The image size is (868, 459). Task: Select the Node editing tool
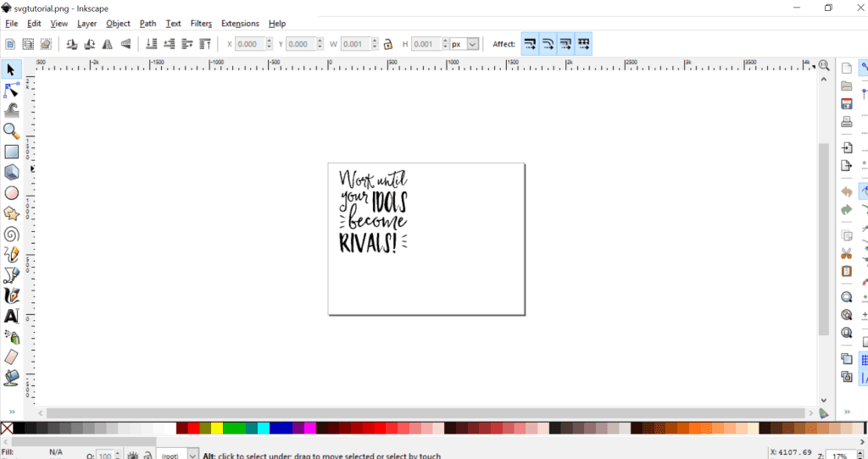[x=11, y=90]
